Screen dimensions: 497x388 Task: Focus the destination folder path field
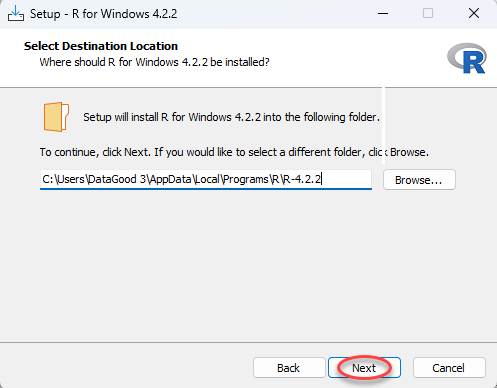pos(206,179)
